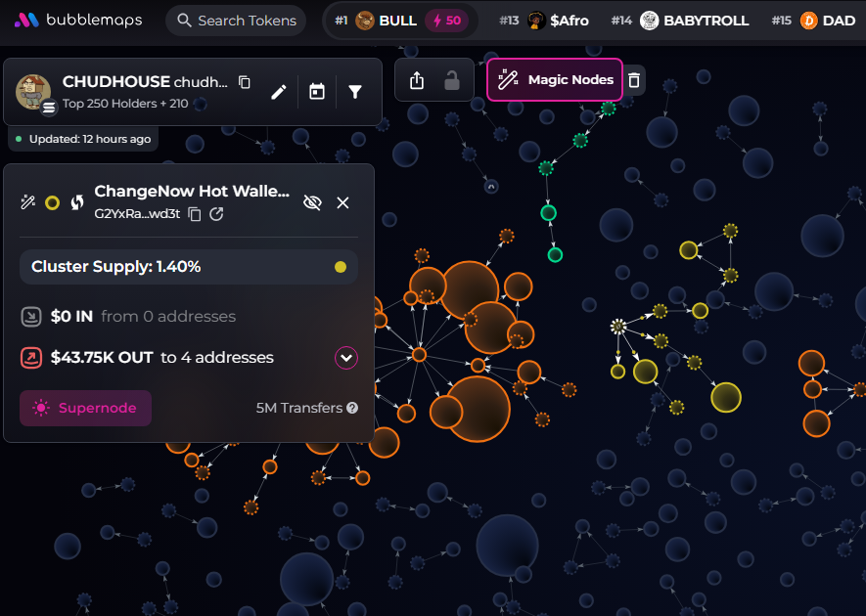866x616 pixels.
Task: Activate the Magic Nodes button
Action: (x=555, y=79)
